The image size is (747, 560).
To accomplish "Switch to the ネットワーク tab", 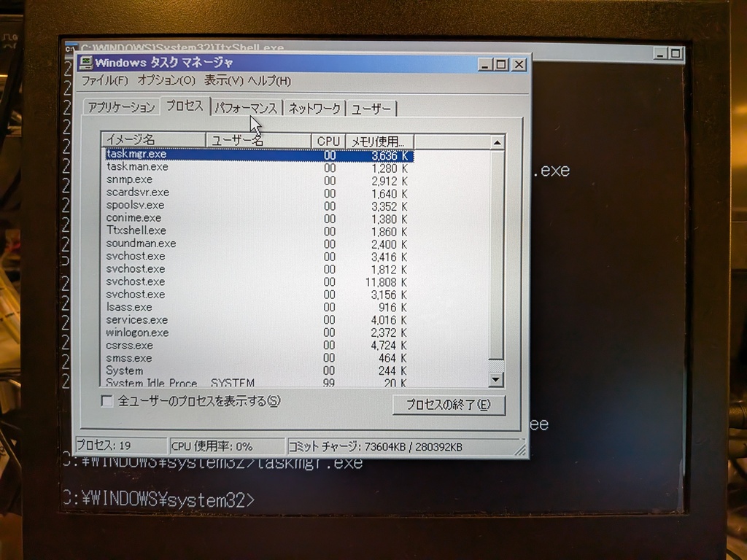I will pyautogui.click(x=314, y=109).
